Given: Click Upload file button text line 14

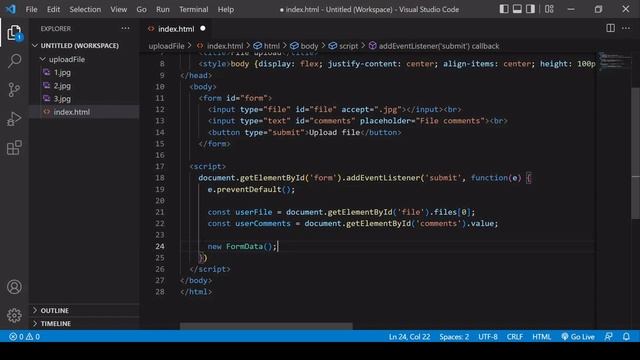Looking at the screenshot, I should point(334,132).
